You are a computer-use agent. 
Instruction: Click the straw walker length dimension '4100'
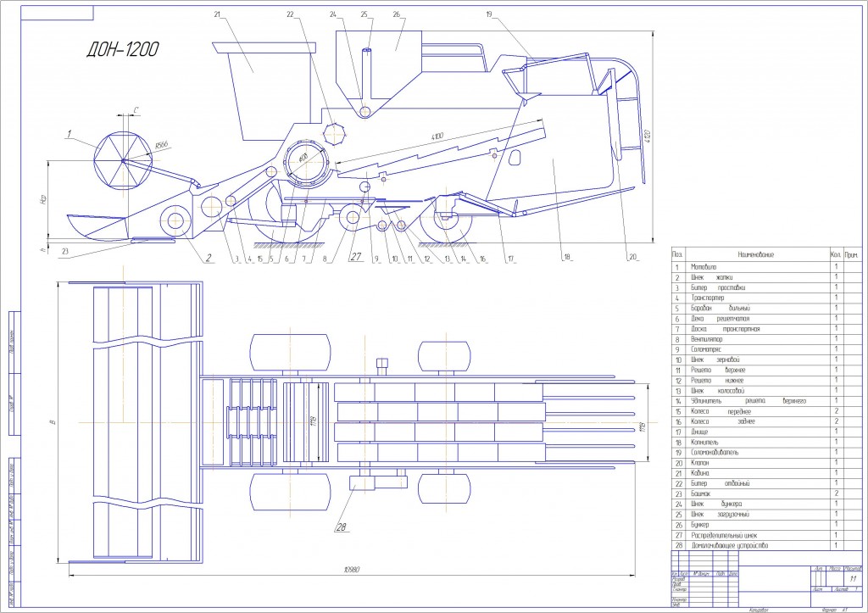(x=437, y=137)
